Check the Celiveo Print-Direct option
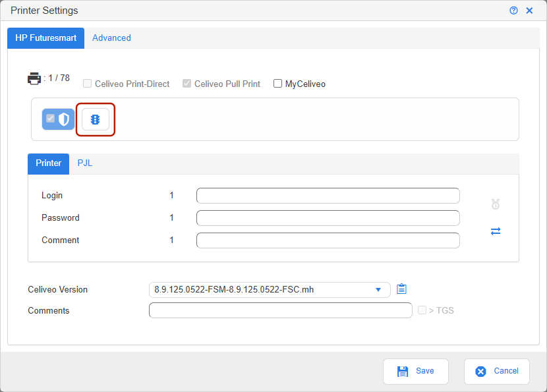Image resolution: width=547 pixels, height=392 pixels. coord(88,84)
